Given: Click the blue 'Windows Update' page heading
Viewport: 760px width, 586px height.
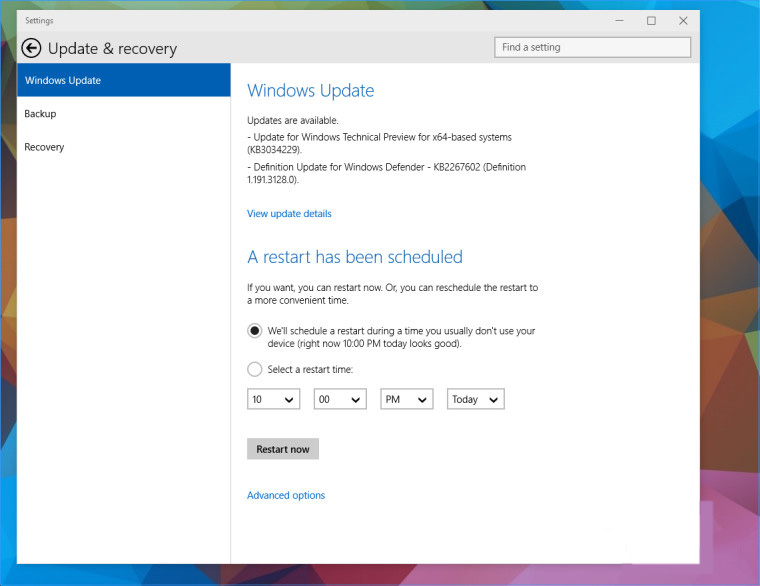Looking at the screenshot, I should click(x=310, y=91).
